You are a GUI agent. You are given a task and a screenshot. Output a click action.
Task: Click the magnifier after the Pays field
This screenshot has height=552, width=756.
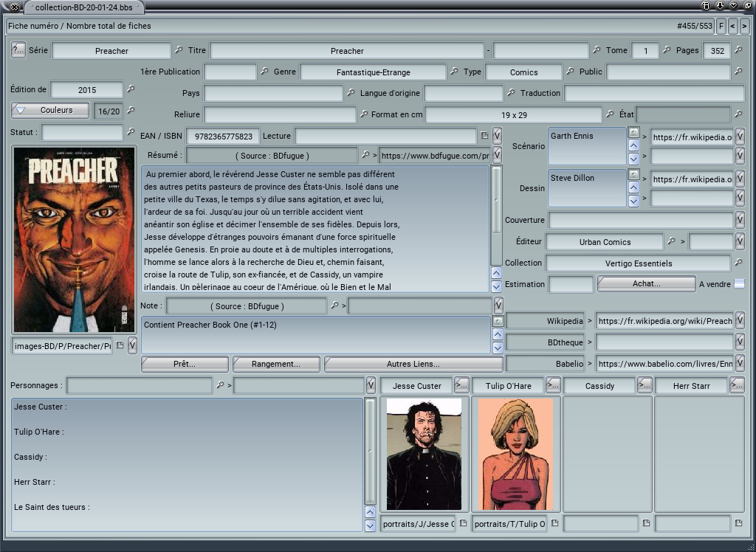351,92
